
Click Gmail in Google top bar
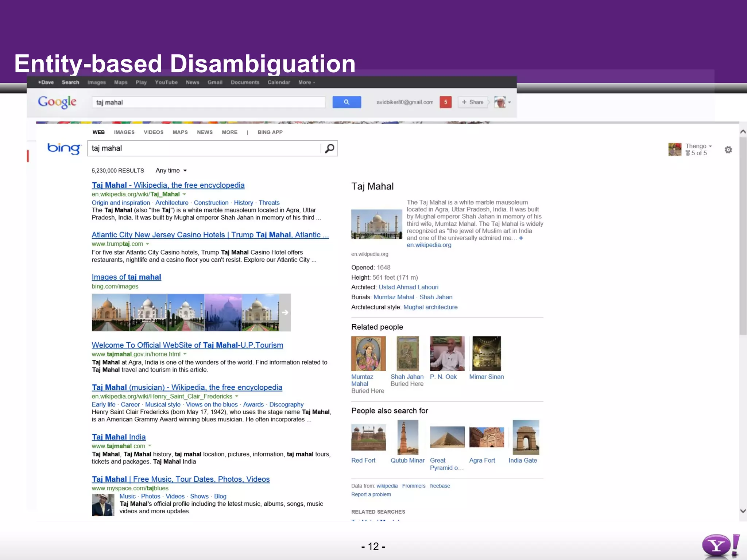[215, 82]
